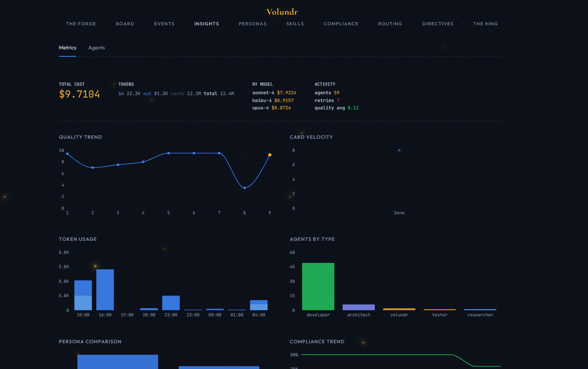Screen dimensions: 588x369
Task: Click the Volundr title header
Action: coord(282,12)
